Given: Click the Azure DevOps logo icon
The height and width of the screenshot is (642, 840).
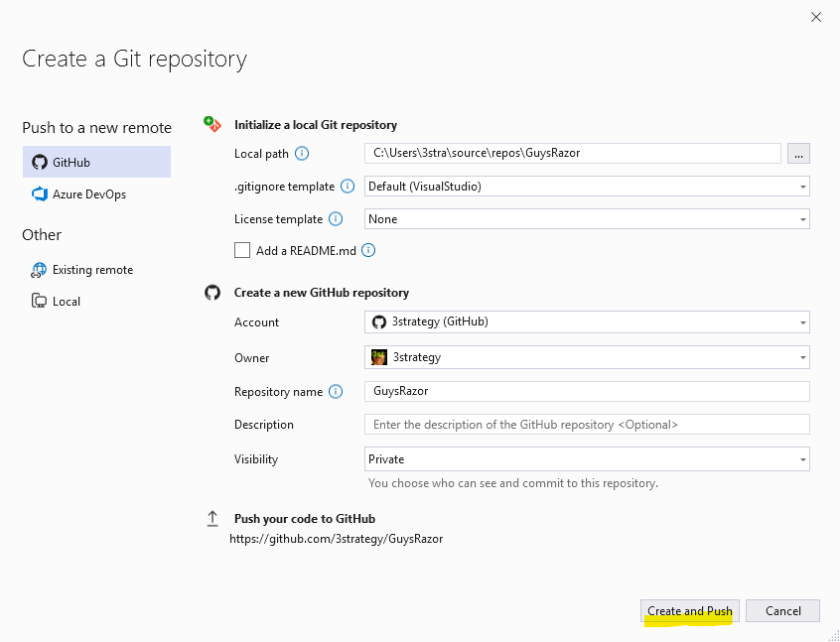Looking at the screenshot, I should (x=39, y=193).
